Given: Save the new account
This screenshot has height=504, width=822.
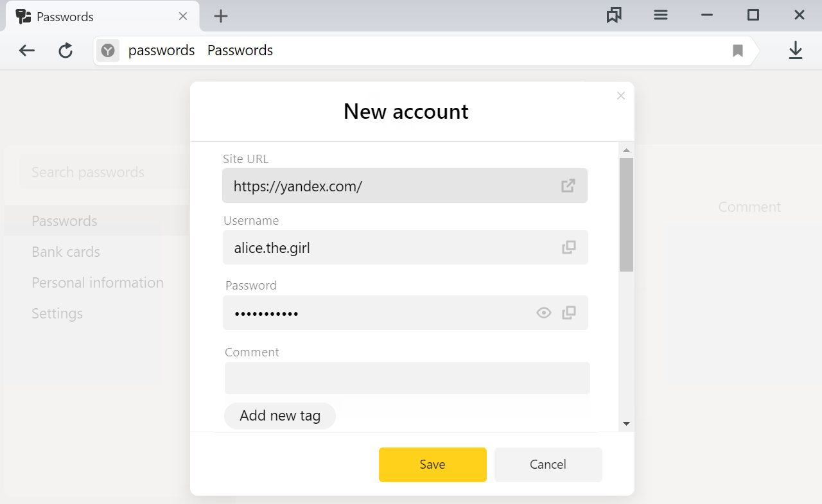Looking at the screenshot, I should pos(433,464).
